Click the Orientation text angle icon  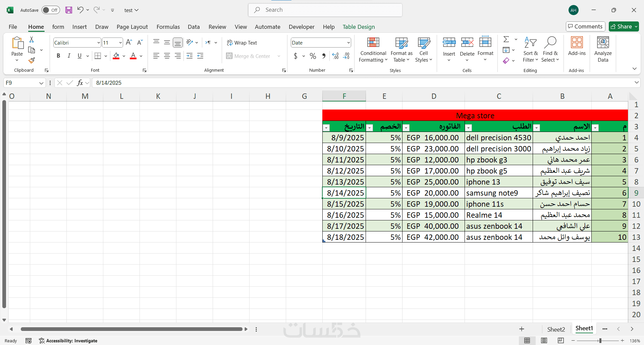click(x=190, y=43)
